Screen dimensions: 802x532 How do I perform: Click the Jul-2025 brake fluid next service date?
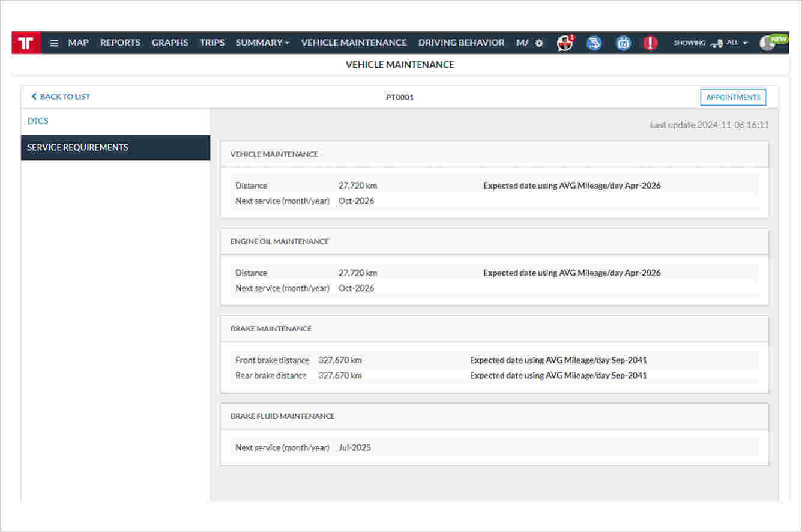pos(355,448)
